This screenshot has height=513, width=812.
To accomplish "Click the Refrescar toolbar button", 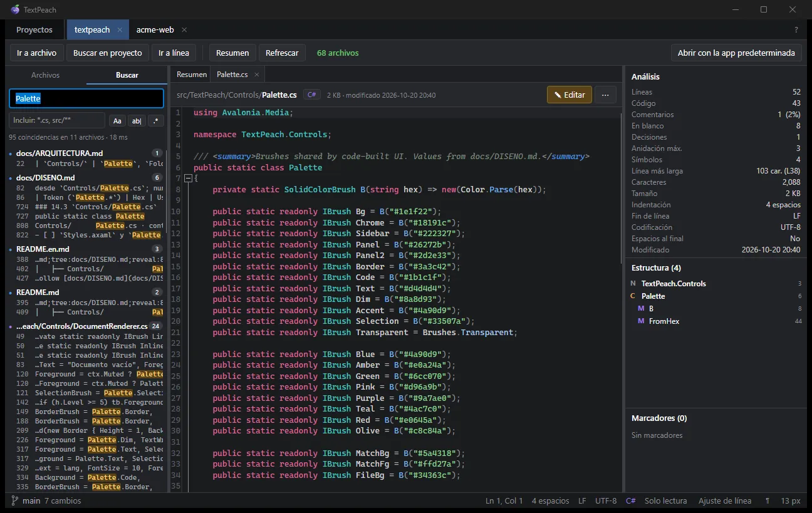I will point(282,53).
